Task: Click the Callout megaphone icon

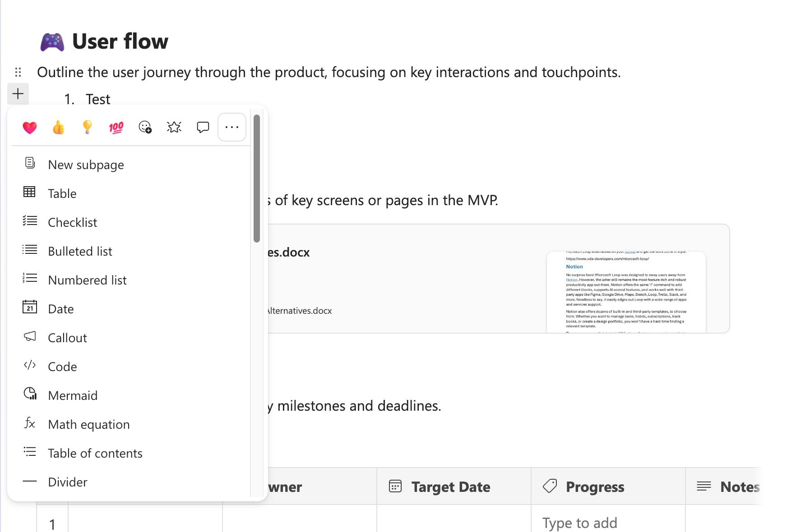Action: pyautogui.click(x=30, y=336)
